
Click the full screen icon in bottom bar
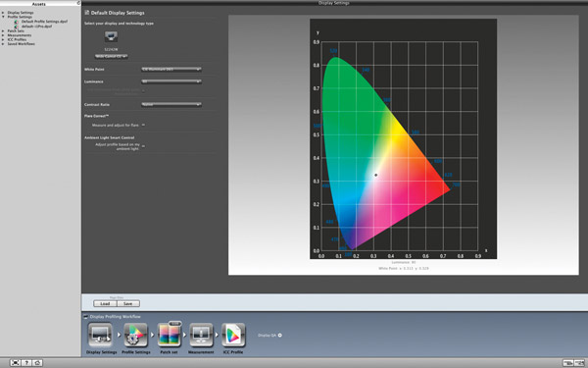pos(16,362)
